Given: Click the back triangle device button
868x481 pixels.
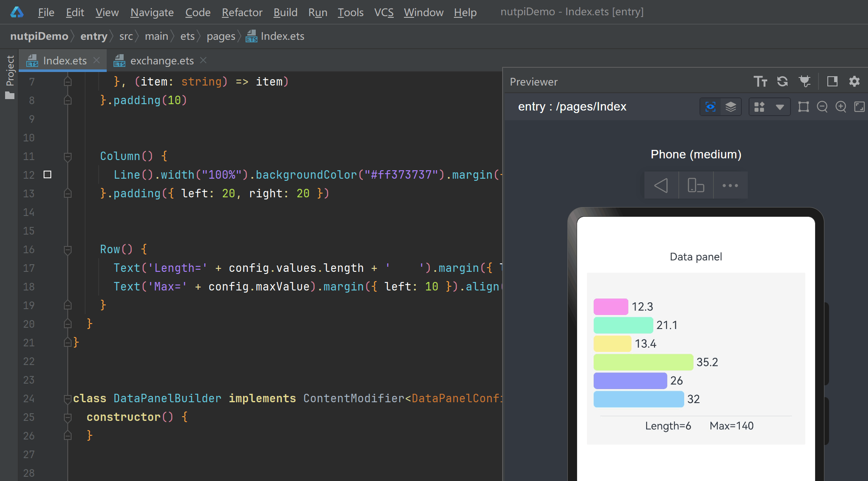Looking at the screenshot, I should [x=661, y=185].
